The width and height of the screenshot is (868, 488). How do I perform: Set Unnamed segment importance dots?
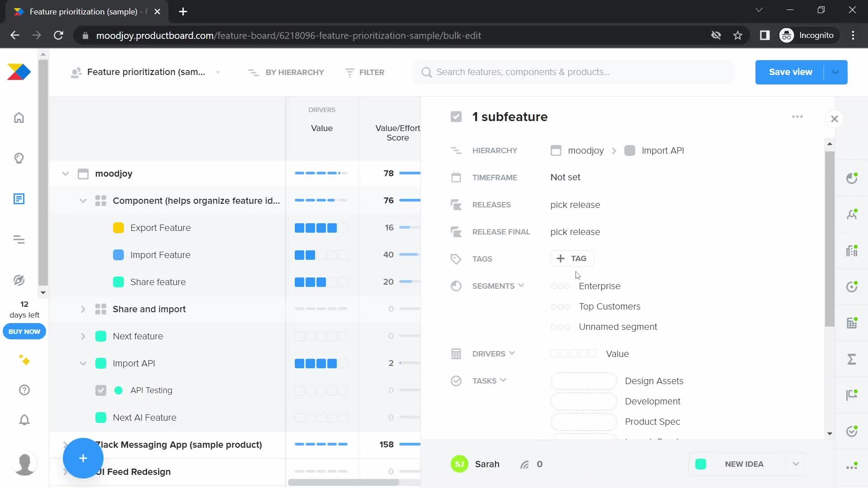click(561, 327)
